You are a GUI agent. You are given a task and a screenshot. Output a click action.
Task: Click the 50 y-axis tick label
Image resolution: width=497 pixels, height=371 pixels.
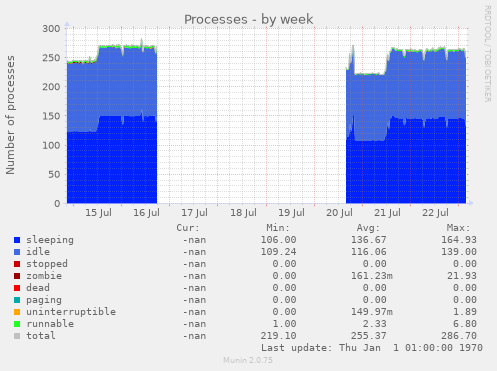(54, 174)
